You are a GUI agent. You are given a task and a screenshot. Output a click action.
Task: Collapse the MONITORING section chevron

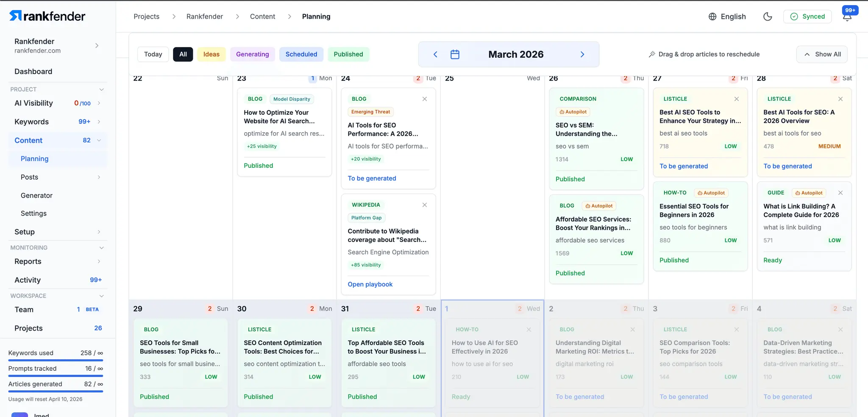tap(101, 248)
